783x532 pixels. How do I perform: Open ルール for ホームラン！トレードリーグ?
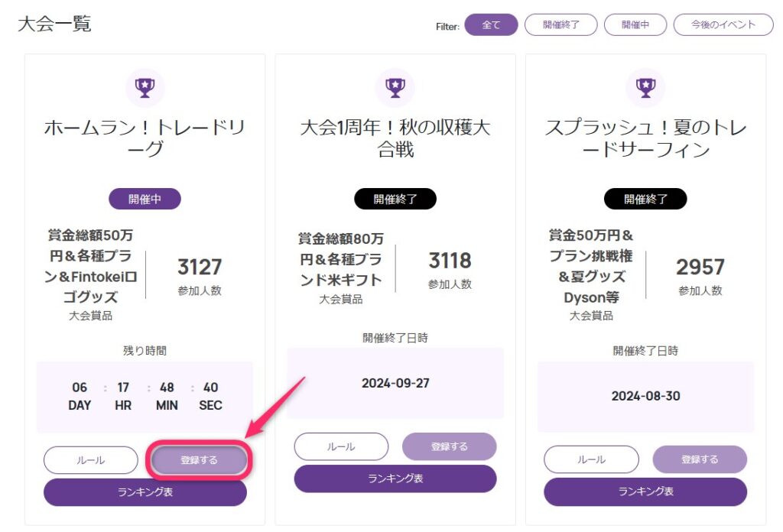coord(90,460)
